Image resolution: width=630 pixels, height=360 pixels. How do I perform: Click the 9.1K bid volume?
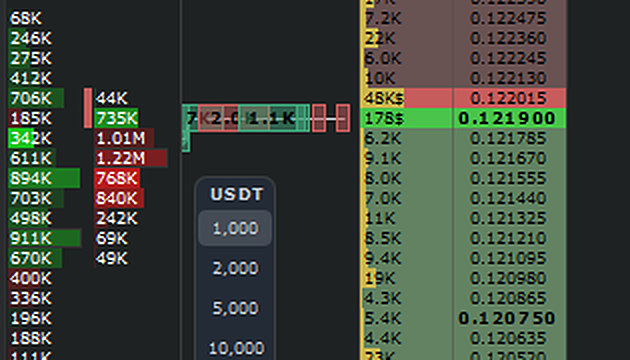tap(407, 158)
